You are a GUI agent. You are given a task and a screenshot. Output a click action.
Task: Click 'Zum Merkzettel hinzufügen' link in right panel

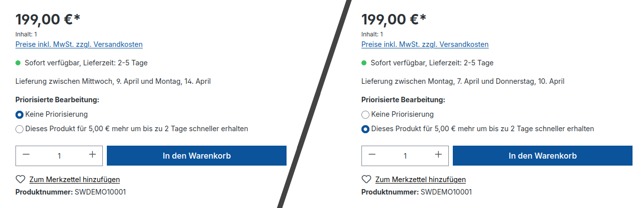click(420, 180)
